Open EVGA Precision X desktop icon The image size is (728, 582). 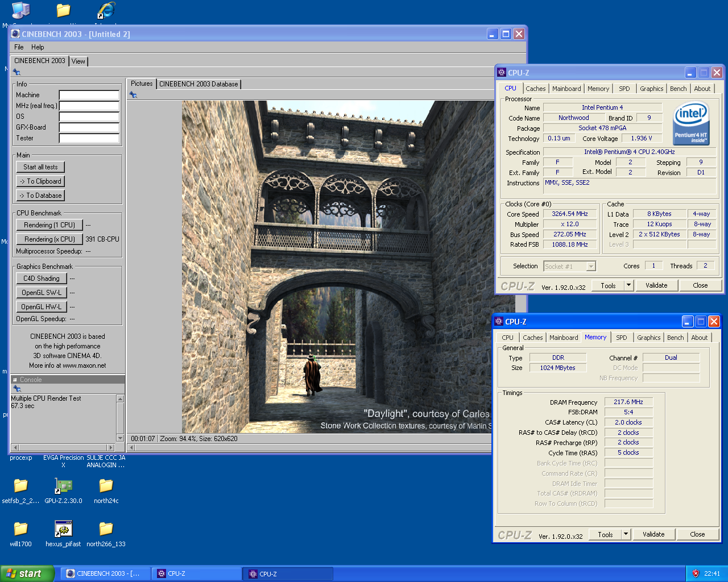[63, 461]
